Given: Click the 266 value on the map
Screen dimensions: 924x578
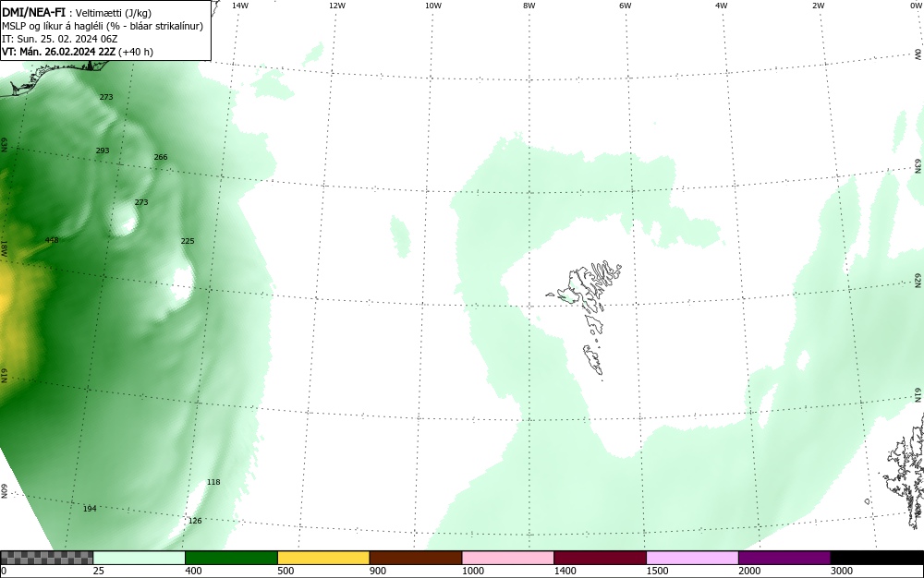Looking at the screenshot, I should 160,157.
